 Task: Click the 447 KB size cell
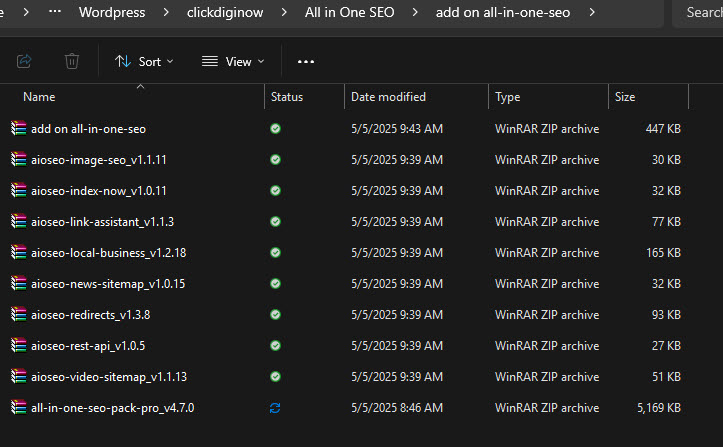coord(663,129)
